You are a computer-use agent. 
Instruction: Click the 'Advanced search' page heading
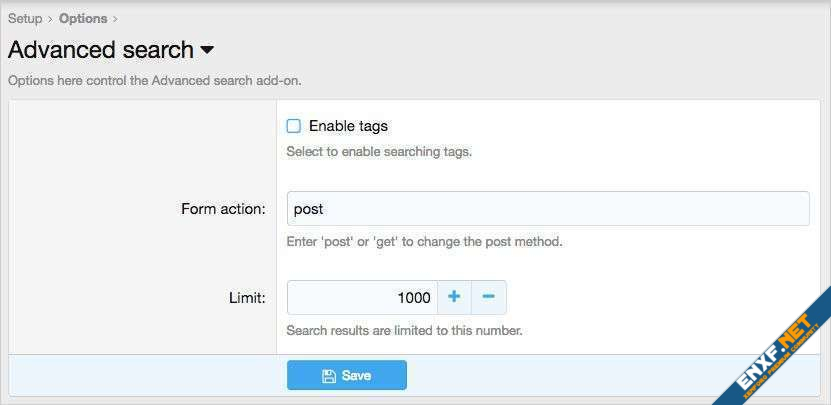pos(101,50)
